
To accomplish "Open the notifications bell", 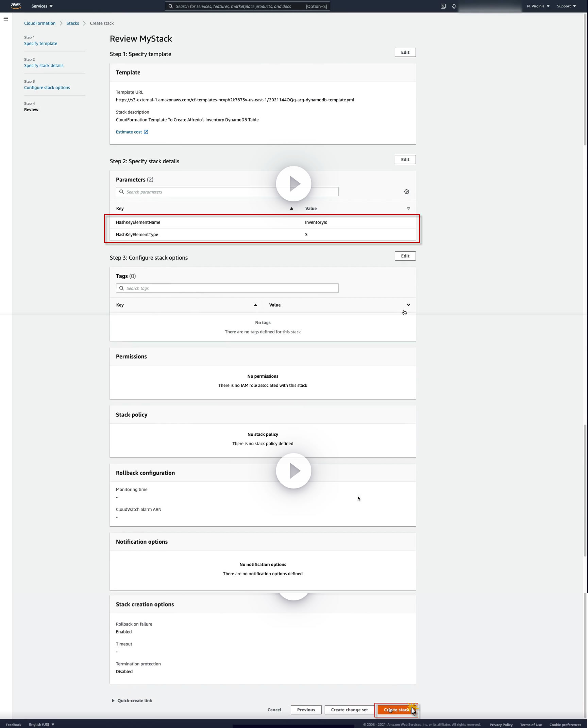I will click(454, 6).
